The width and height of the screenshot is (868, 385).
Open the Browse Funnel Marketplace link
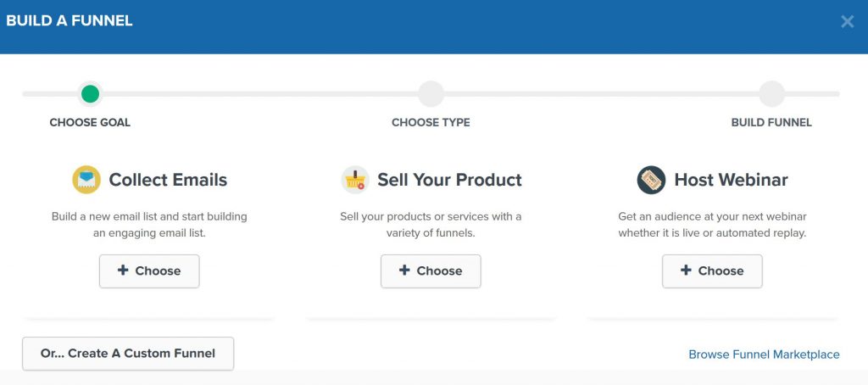pos(764,354)
